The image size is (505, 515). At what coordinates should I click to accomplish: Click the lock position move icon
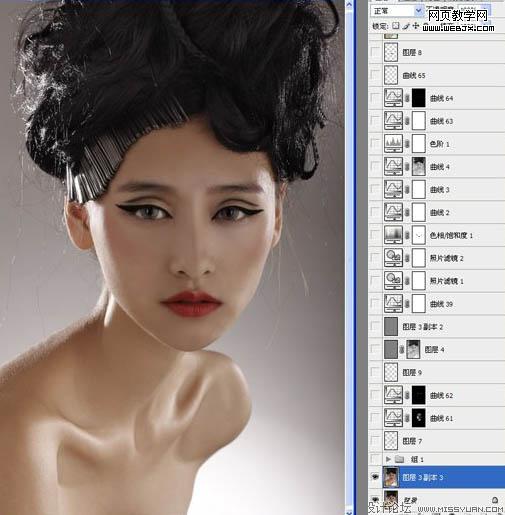click(x=416, y=26)
